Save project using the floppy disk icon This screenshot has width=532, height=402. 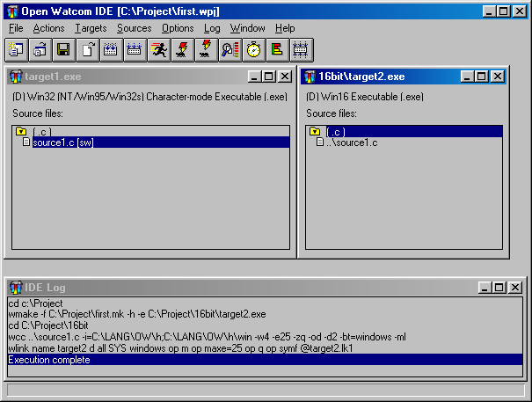pyautogui.click(x=63, y=49)
